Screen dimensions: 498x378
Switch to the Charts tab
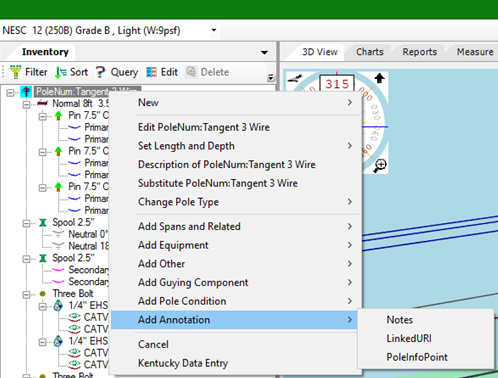370,52
